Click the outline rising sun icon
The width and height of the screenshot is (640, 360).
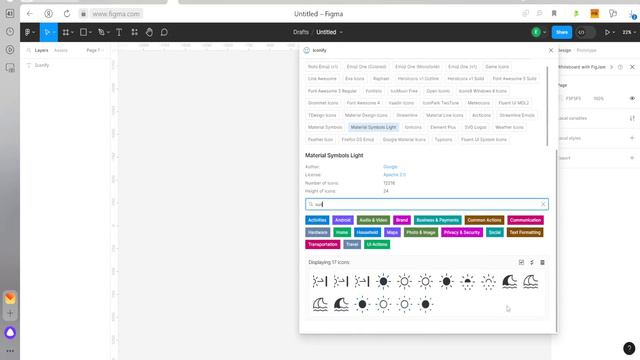pyautogui.click(x=488, y=282)
